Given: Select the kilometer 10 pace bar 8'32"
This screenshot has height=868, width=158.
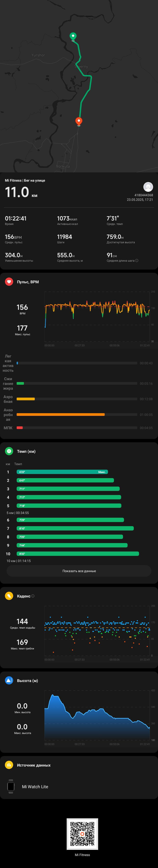Looking at the screenshot, I should coord(78,554).
